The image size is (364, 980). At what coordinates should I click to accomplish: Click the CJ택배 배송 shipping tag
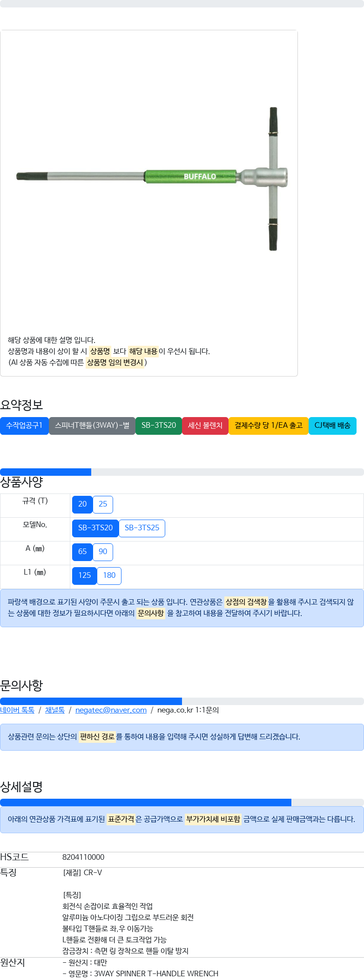[332, 425]
